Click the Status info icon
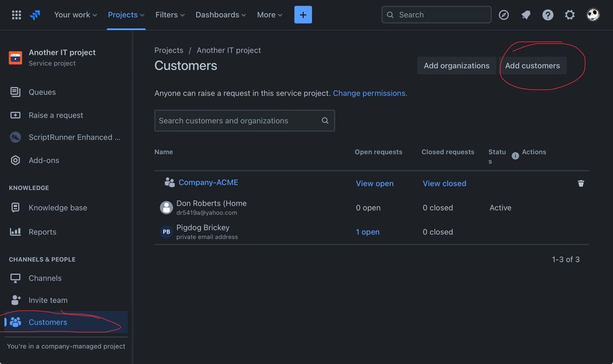Viewport: 613px width, 364px height. coord(515,156)
